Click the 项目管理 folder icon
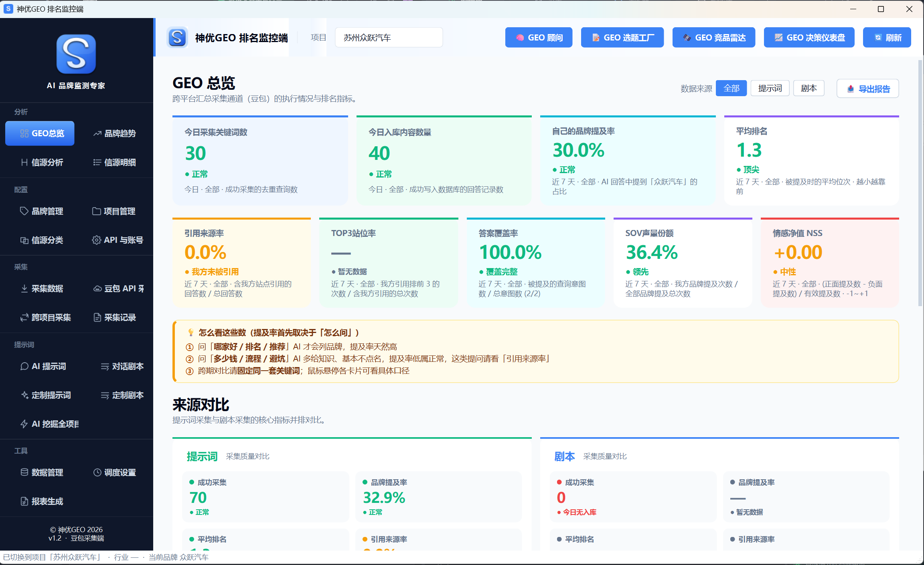Image resolution: width=924 pixels, height=565 pixels. click(x=96, y=211)
